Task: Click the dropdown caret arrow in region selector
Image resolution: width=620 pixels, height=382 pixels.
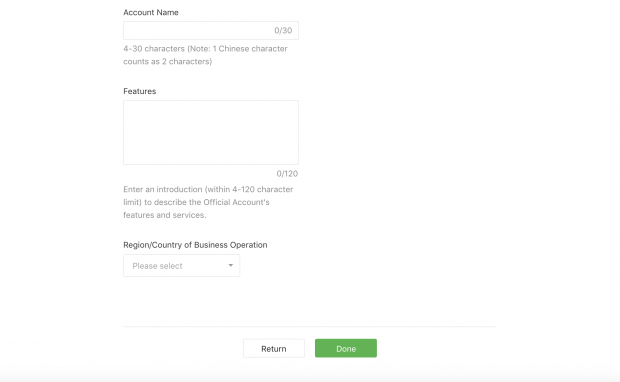Action: pos(231,265)
